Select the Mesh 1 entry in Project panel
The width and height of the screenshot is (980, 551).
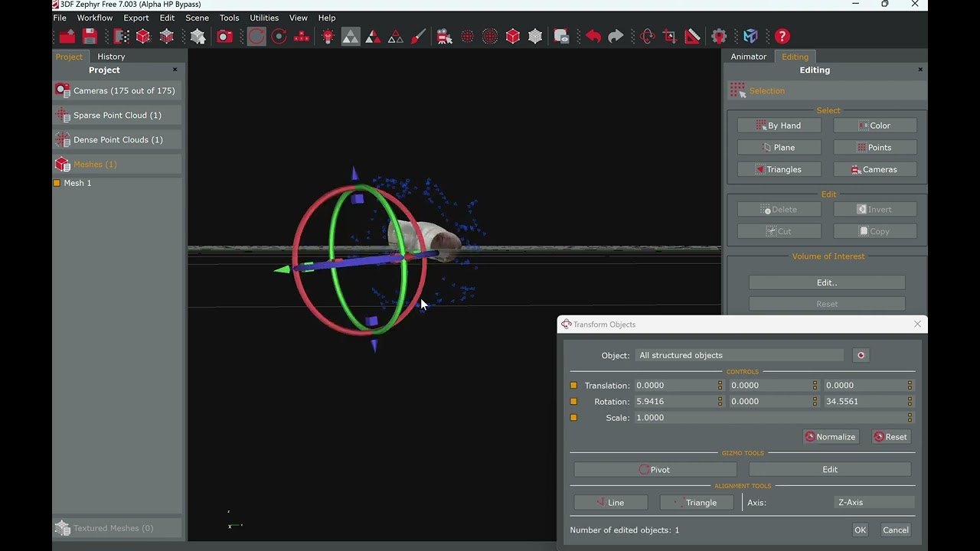point(77,183)
